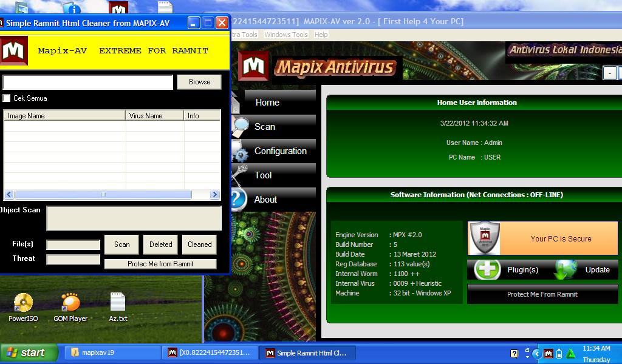Click the Object Scan text box
Viewport: 622px width, 364px height.
[134, 218]
